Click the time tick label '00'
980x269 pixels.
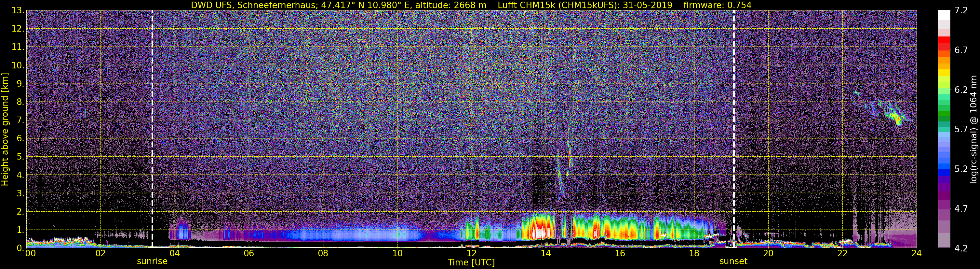tap(30, 254)
